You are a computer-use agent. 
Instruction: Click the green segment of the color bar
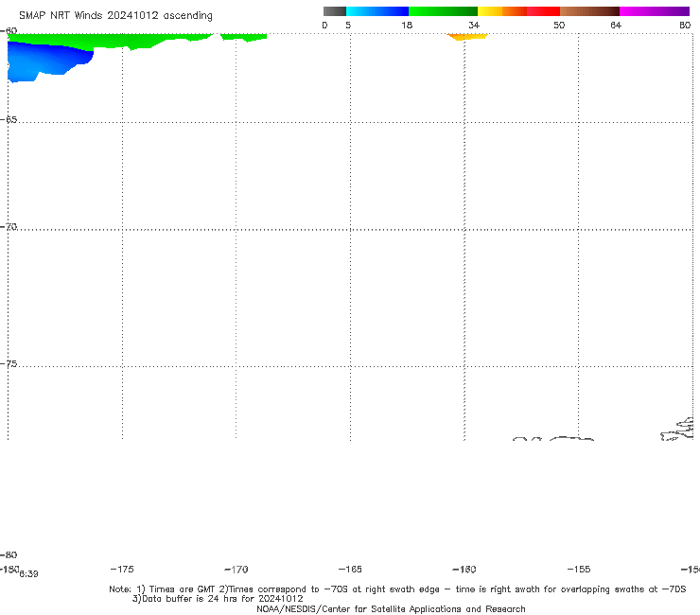[443, 11]
